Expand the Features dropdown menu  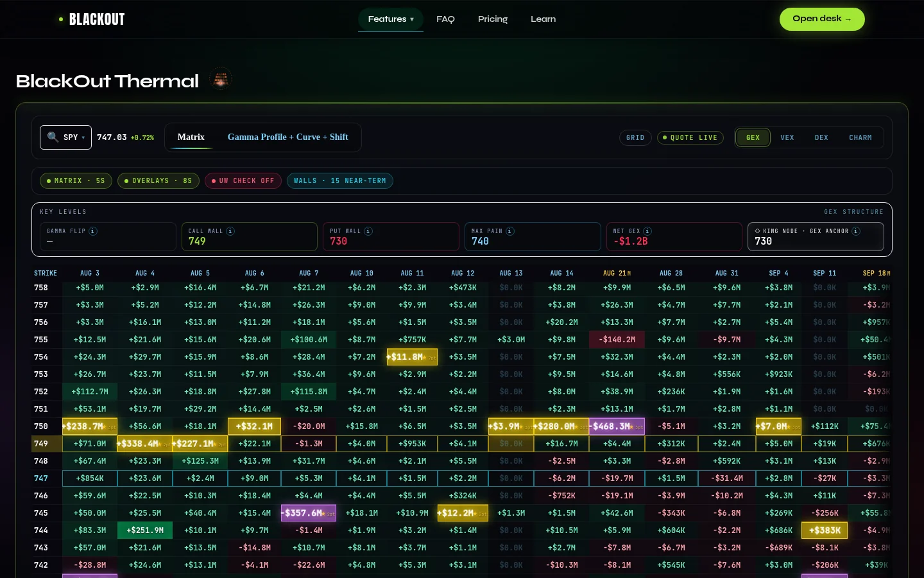[391, 19]
